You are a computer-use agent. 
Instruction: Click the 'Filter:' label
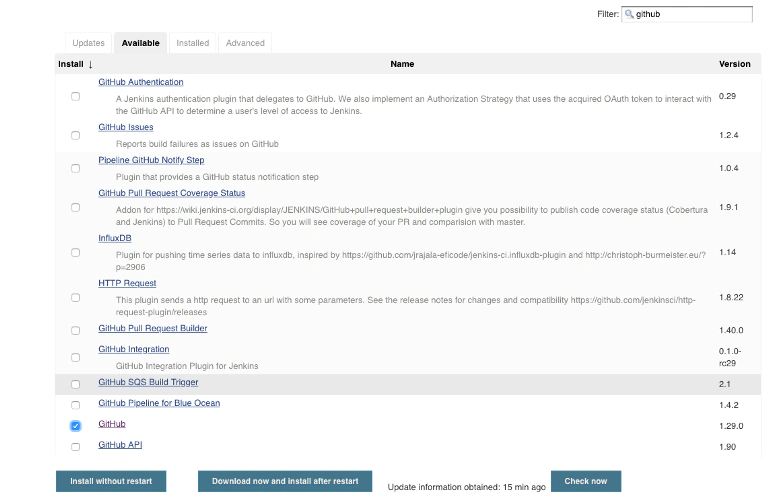point(608,14)
